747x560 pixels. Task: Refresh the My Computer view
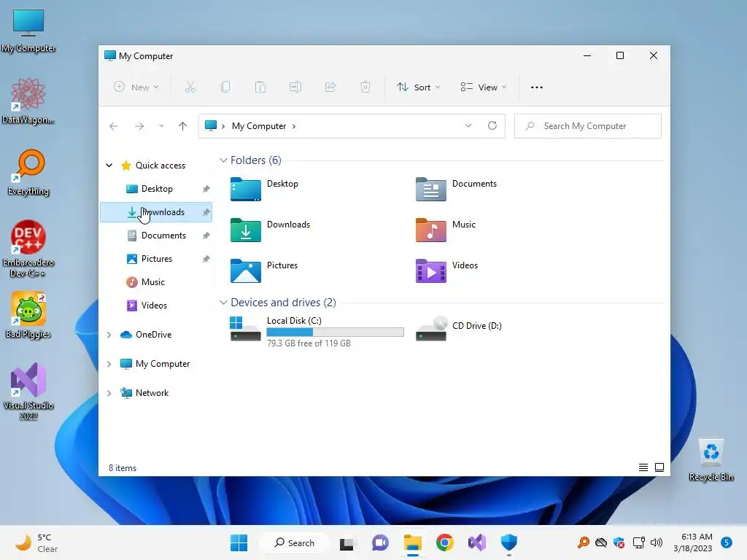492,125
